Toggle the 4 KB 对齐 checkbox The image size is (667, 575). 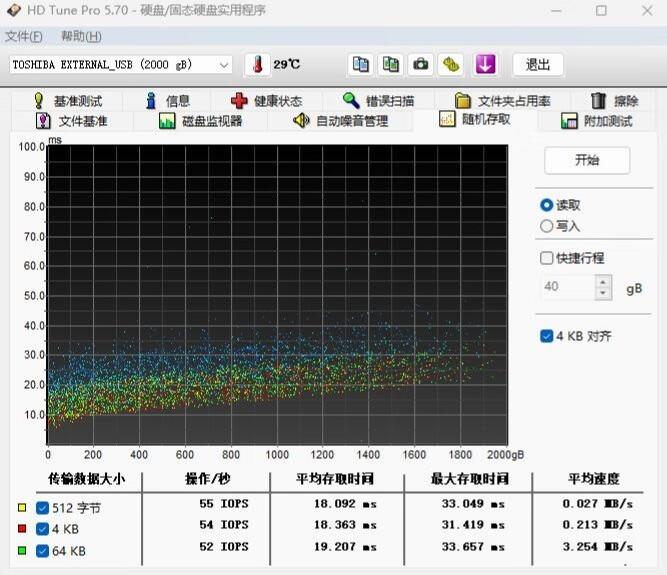pos(547,336)
